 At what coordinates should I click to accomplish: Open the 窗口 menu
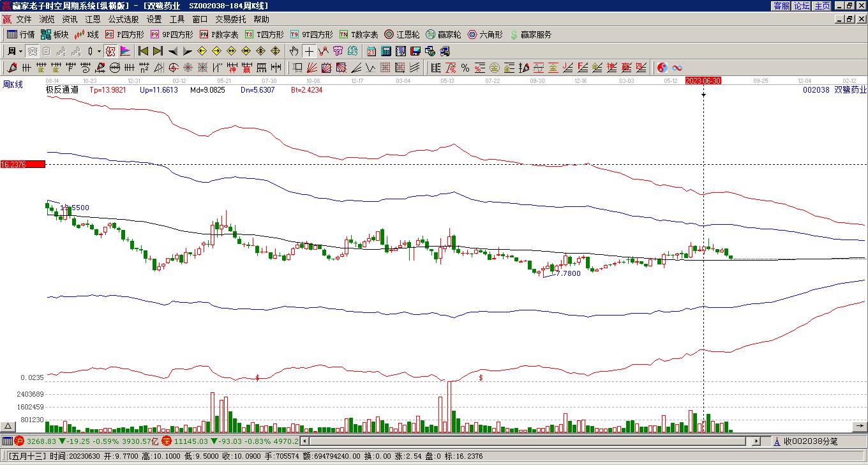click(200, 20)
